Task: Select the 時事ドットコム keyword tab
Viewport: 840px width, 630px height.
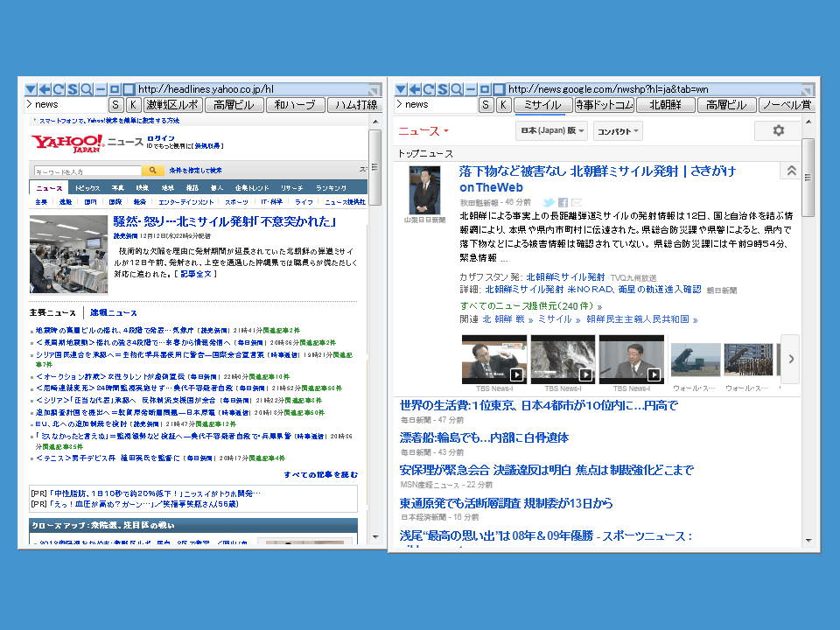Action: point(605,104)
